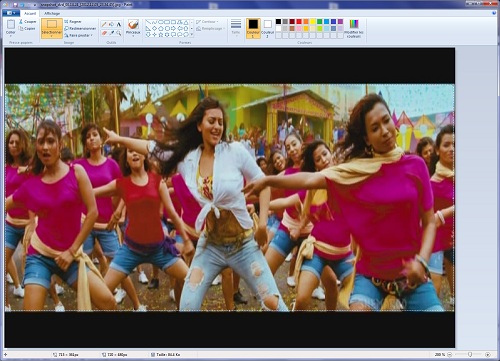Pick the orange color swatch
The image size is (500, 361).
[306, 21]
